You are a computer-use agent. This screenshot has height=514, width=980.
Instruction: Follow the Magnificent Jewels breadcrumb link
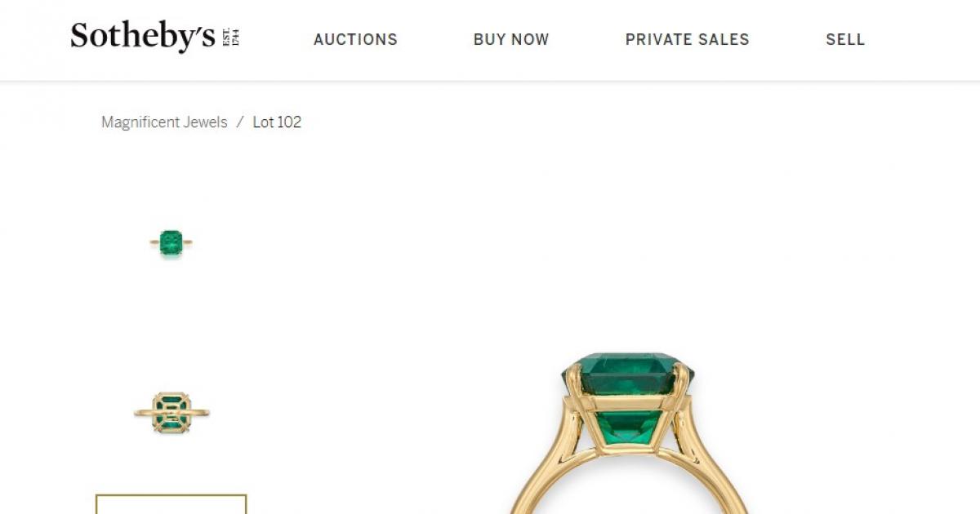(x=164, y=122)
